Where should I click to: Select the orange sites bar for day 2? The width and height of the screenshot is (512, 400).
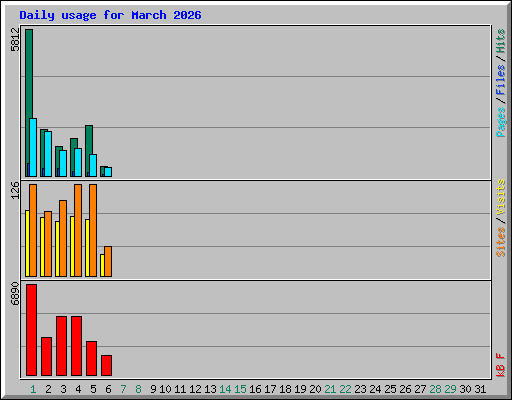click(48, 244)
